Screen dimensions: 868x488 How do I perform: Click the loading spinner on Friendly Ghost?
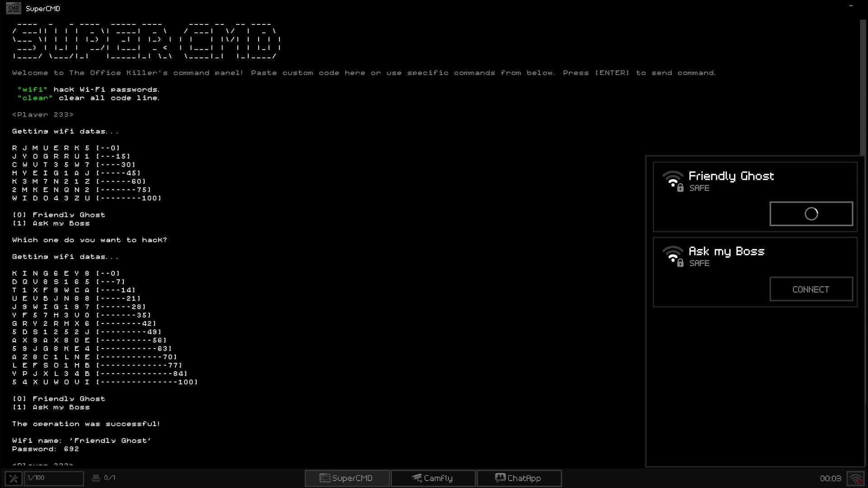[811, 213]
